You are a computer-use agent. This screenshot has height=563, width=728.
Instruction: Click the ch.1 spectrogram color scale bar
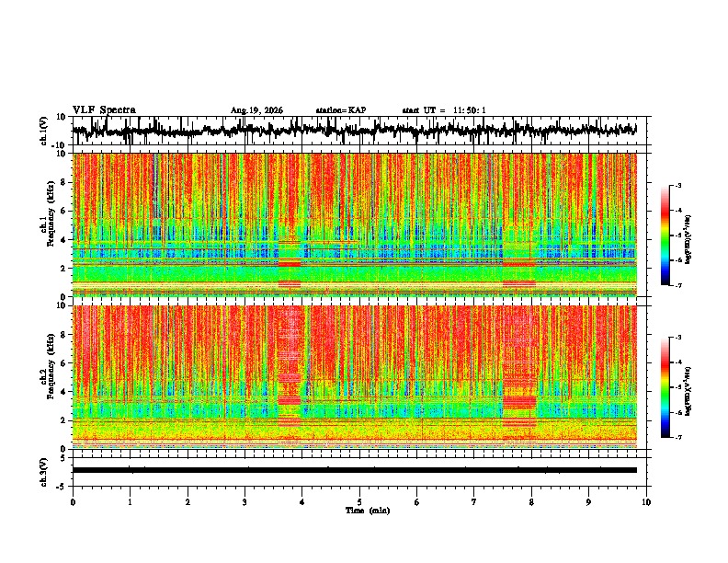point(665,236)
